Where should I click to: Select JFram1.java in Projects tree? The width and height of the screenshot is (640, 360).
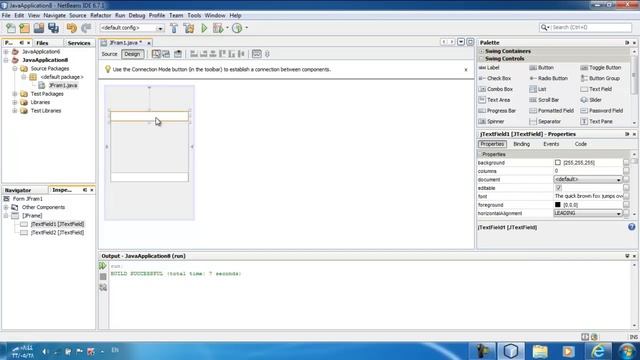(x=63, y=85)
